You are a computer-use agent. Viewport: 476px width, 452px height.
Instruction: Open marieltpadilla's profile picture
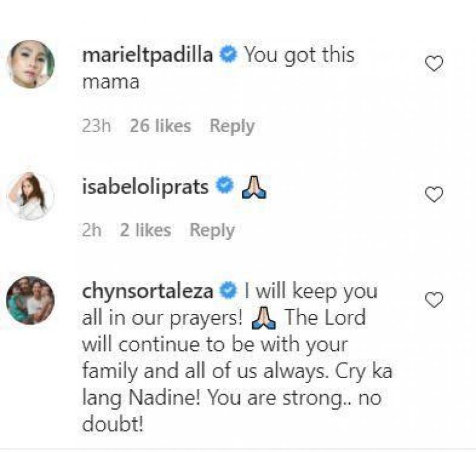[x=30, y=64]
